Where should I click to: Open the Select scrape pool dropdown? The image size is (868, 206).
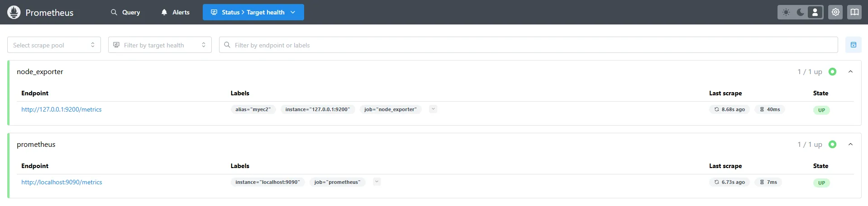pos(54,45)
